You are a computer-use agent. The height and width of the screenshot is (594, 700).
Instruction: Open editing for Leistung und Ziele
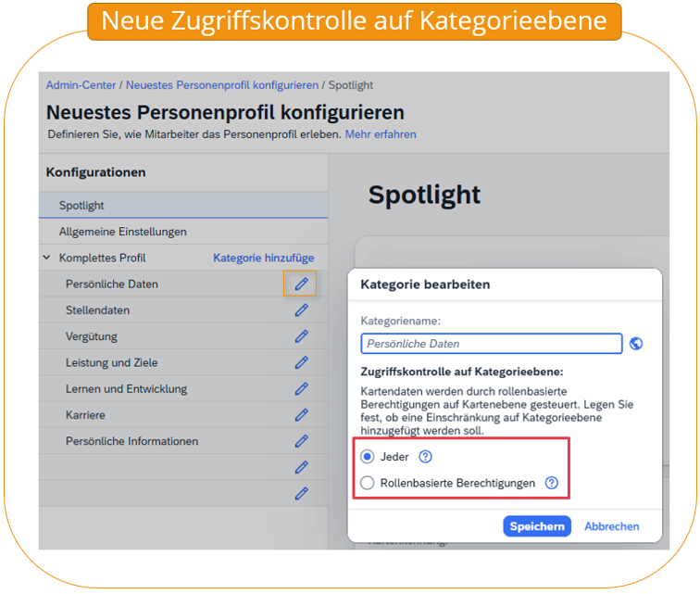tap(301, 362)
